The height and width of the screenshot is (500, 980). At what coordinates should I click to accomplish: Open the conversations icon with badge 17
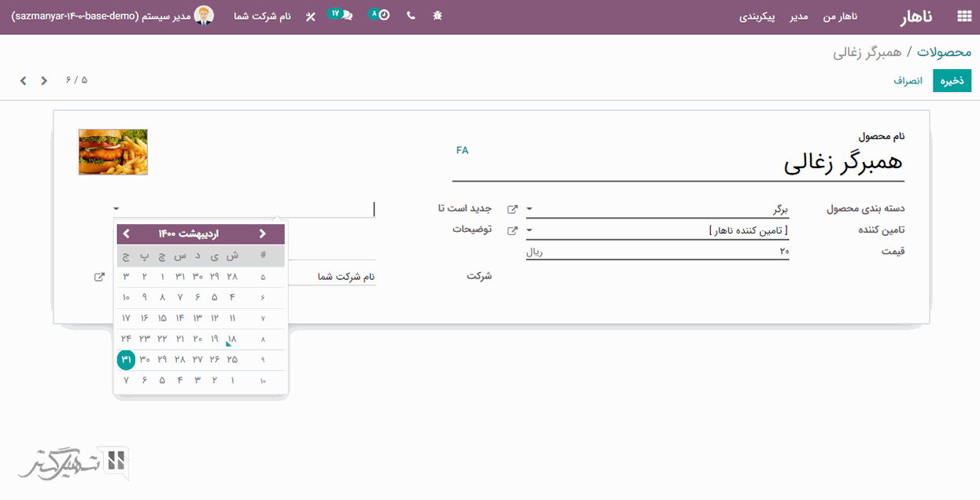coord(341,15)
